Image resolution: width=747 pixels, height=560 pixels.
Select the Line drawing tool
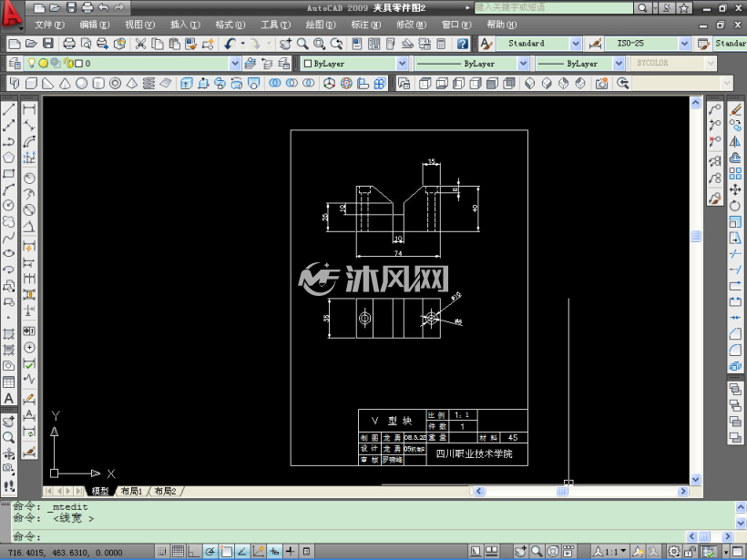click(8, 109)
